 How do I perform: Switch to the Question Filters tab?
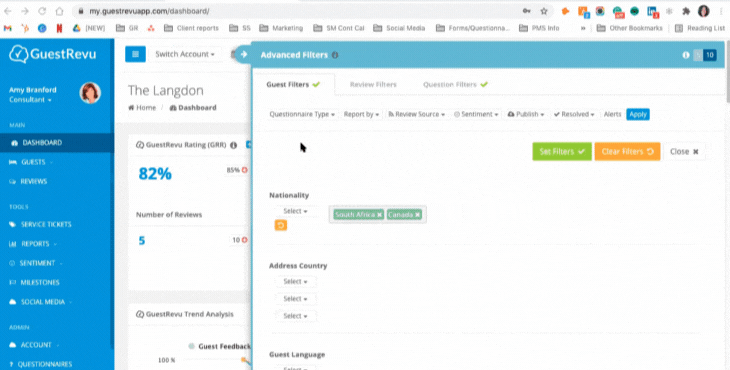pos(455,84)
